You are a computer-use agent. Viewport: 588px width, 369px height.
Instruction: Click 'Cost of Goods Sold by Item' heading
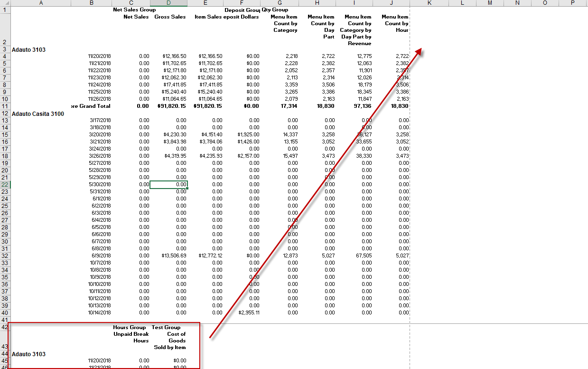[x=169, y=341]
